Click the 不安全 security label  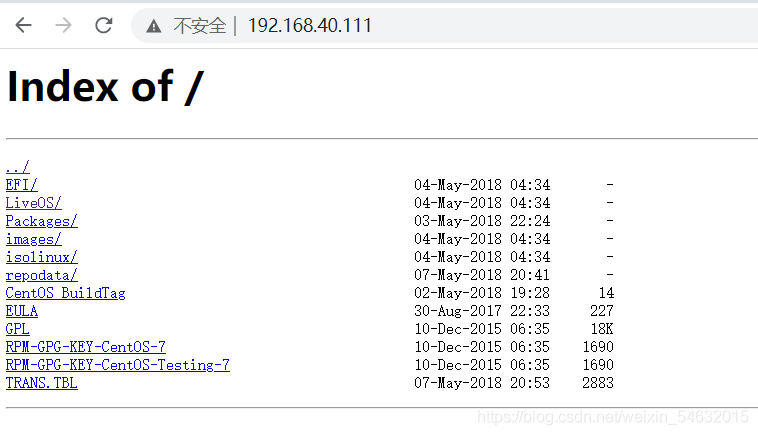200,26
